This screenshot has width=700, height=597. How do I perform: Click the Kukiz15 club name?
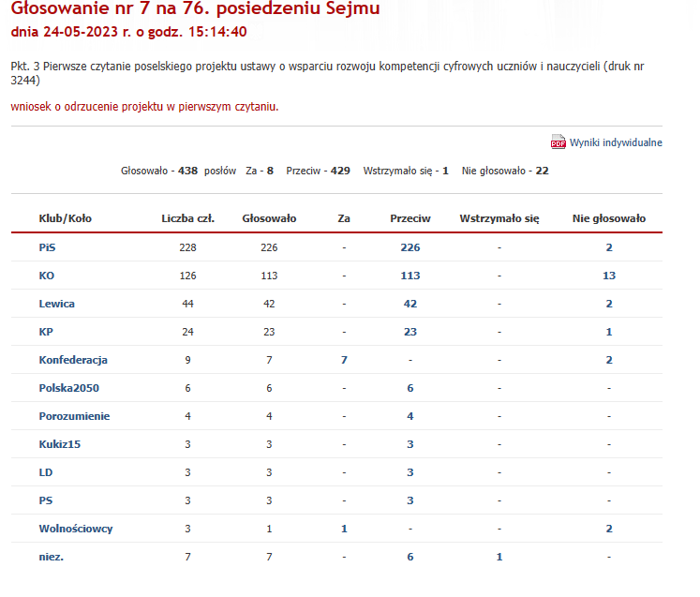tap(60, 444)
